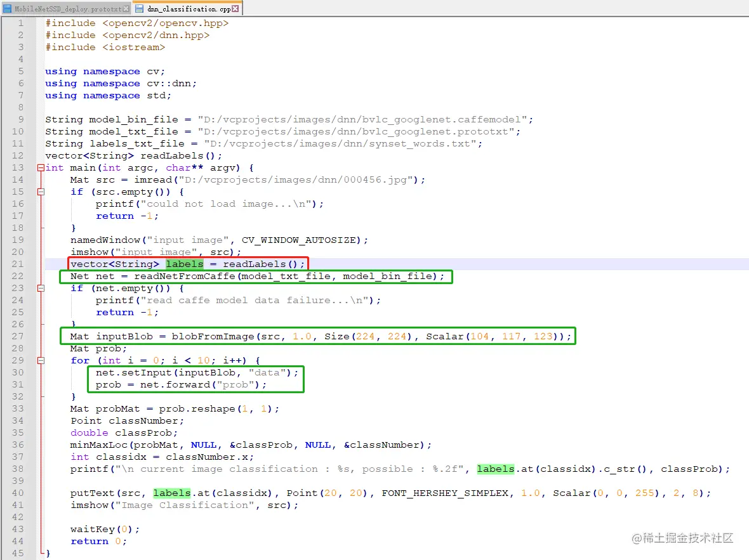749x560 pixels.
Task: Click 'waitKey(0);' on line 43
Action: [x=105, y=529]
